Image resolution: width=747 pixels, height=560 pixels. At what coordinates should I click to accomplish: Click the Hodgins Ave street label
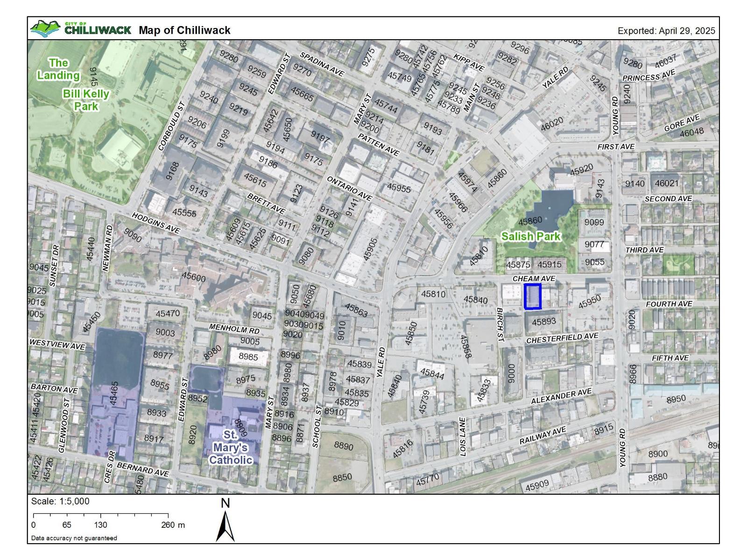(x=155, y=223)
